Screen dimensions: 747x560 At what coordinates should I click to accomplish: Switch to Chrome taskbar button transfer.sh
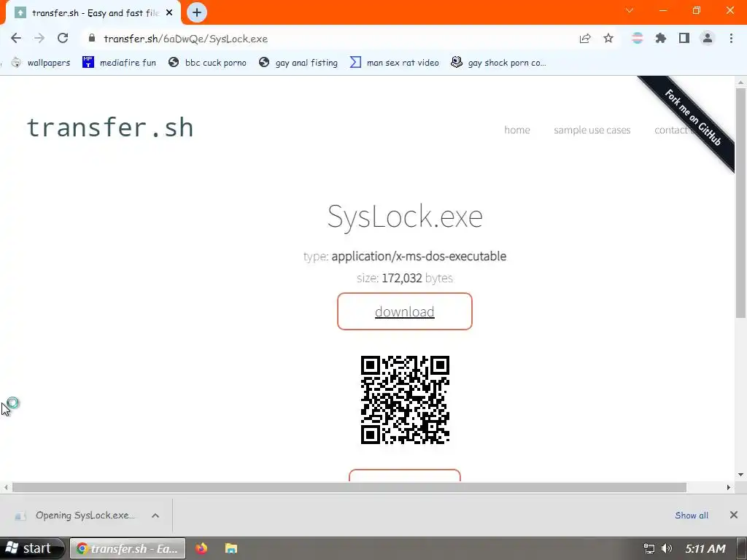pos(127,548)
